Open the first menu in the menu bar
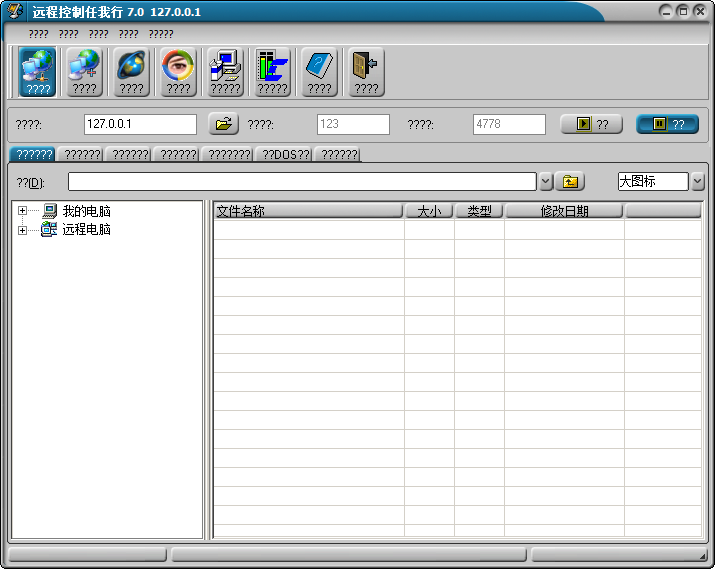This screenshot has height=569, width=715. pyautogui.click(x=38, y=34)
